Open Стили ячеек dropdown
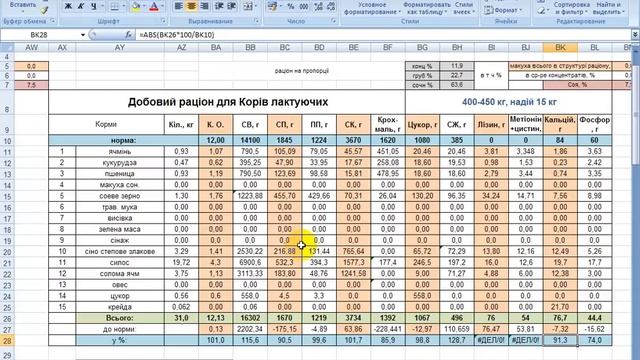The image size is (640, 360). point(464,8)
